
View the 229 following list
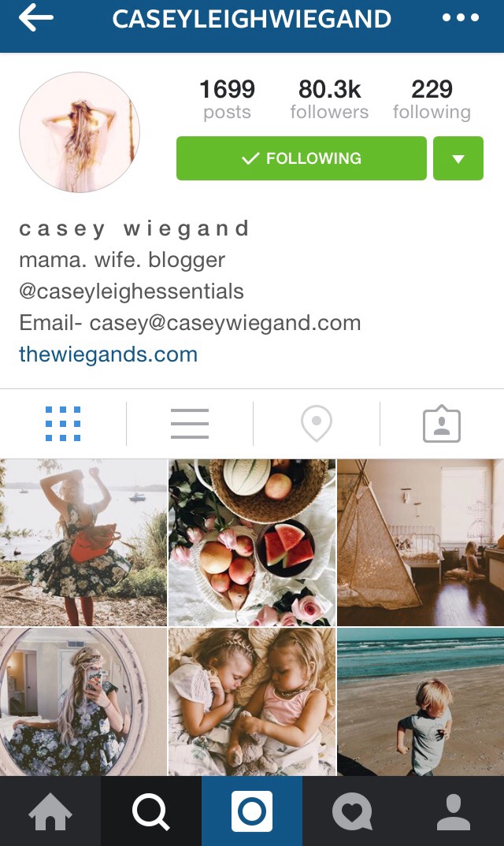(x=432, y=100)
